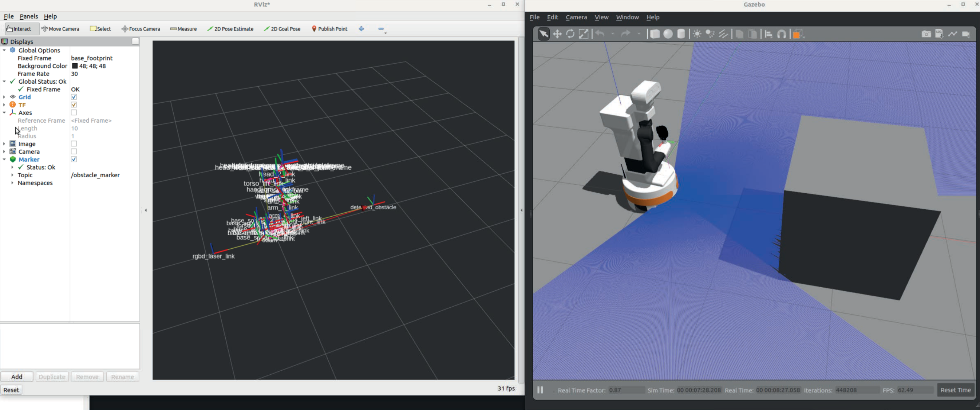Switch Gazebo to rotate mode

point(570,34)
